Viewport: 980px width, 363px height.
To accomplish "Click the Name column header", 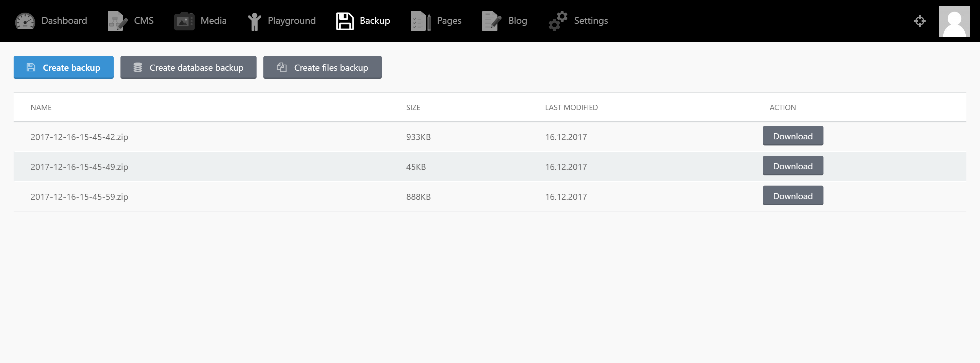I will [x=41, y=107].
